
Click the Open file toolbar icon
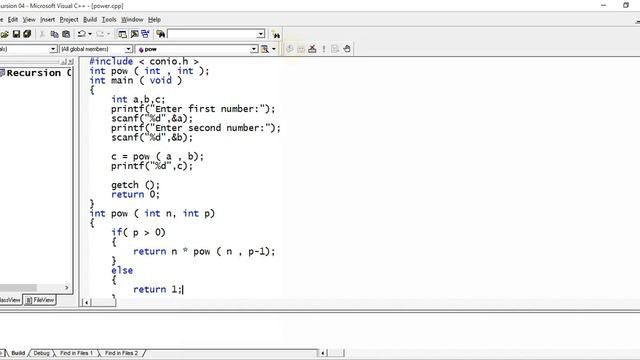(x=4, y=34)
